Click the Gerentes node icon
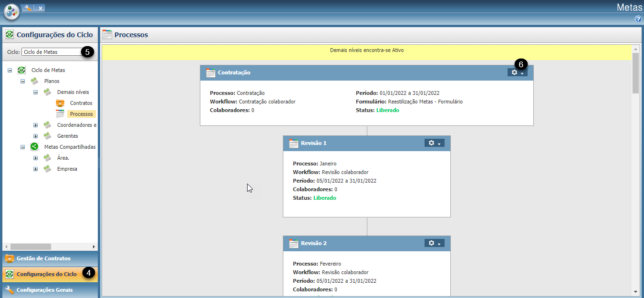The image size is (644, 298). [x=47, y=136]
